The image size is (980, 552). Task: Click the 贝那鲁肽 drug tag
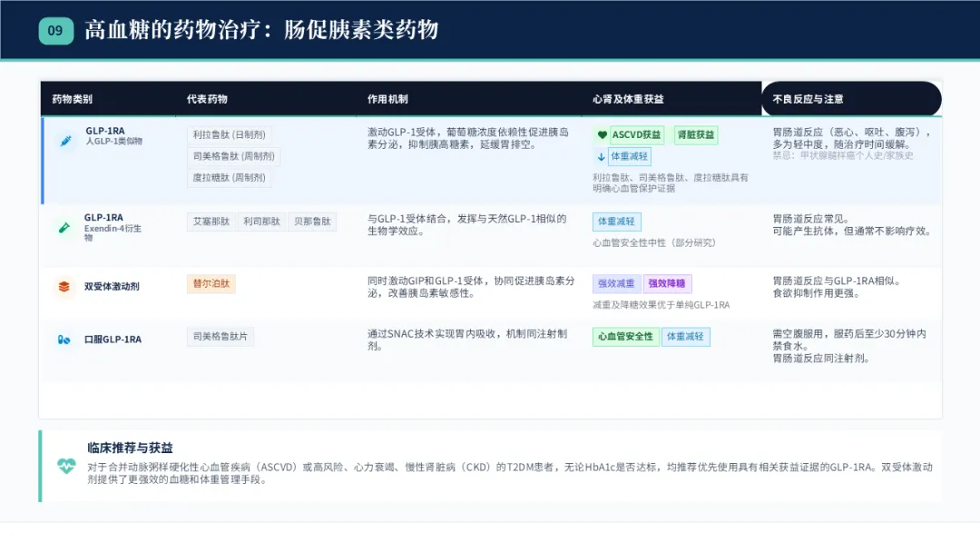coord(312,222)
